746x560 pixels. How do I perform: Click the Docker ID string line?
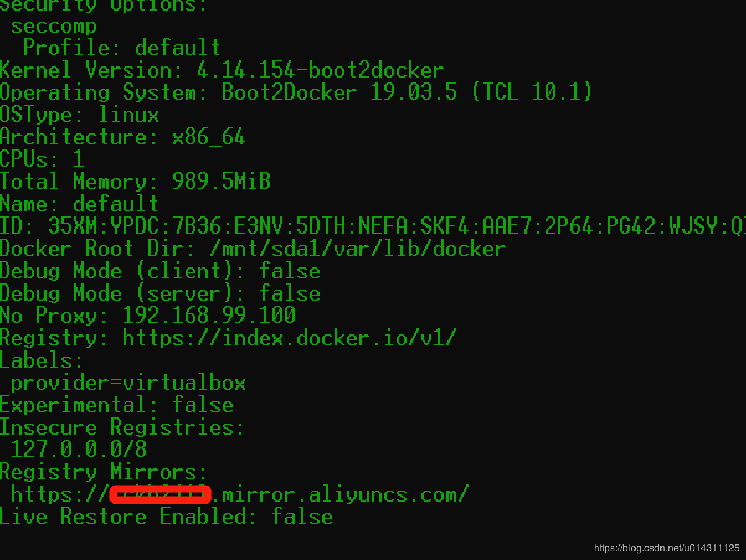[x=372, y=226]
